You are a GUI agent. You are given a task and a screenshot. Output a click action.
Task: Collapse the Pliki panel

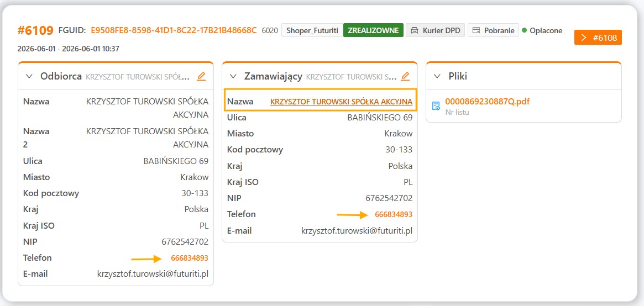pos(437,76)
